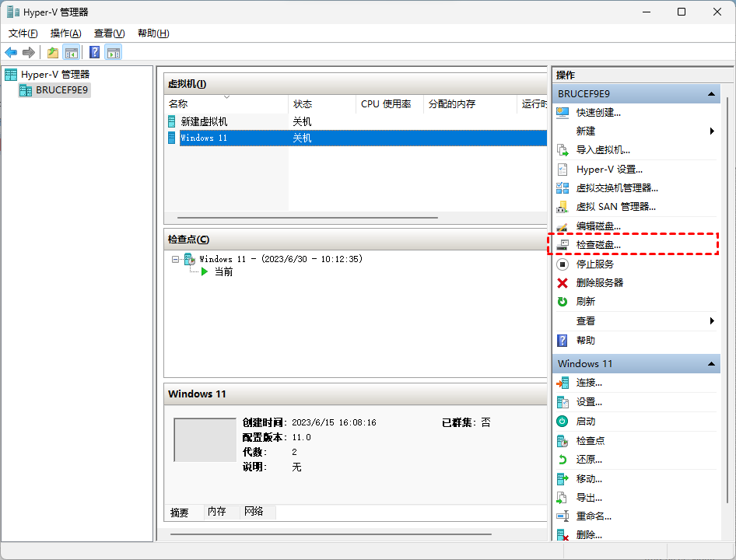Click the 虚拟交换机管理器 icon

(x=563, y=187)
